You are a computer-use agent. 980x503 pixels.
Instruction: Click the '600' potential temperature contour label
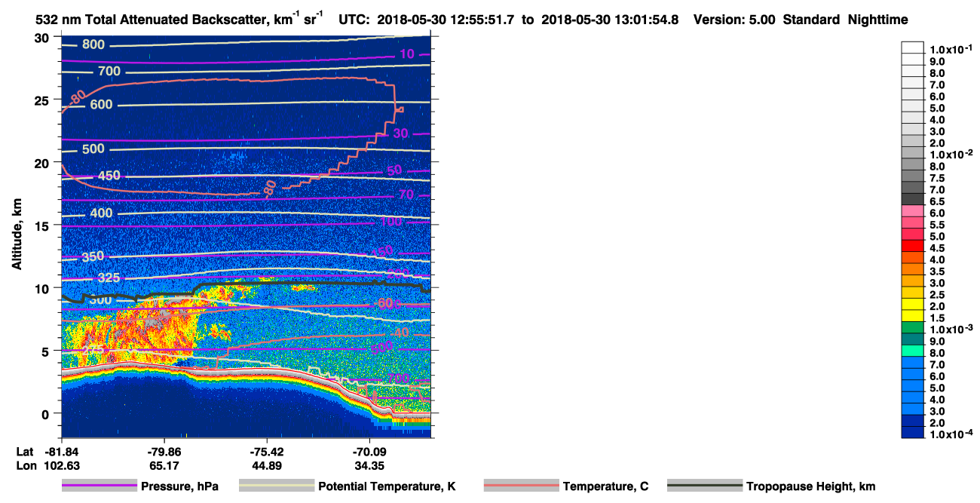[102, 104]
